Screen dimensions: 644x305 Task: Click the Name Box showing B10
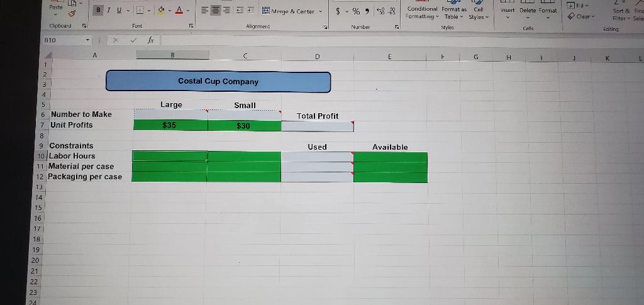click(x=64, y=41)
